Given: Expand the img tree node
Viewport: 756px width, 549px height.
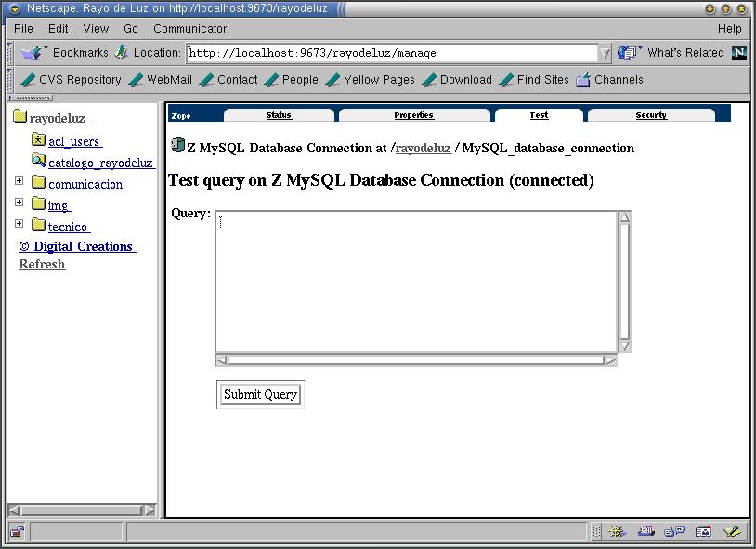Looking at the screenshot, I should [19, 202].
